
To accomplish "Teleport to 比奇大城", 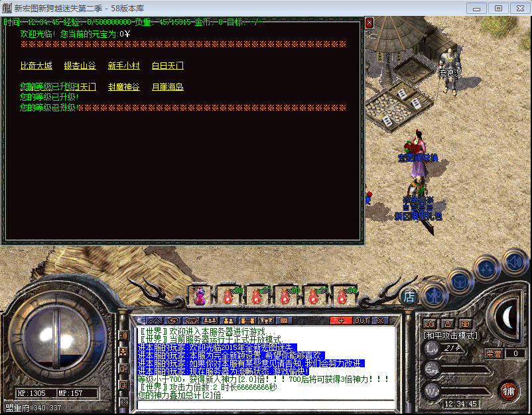I will click(x=36, y=66).
